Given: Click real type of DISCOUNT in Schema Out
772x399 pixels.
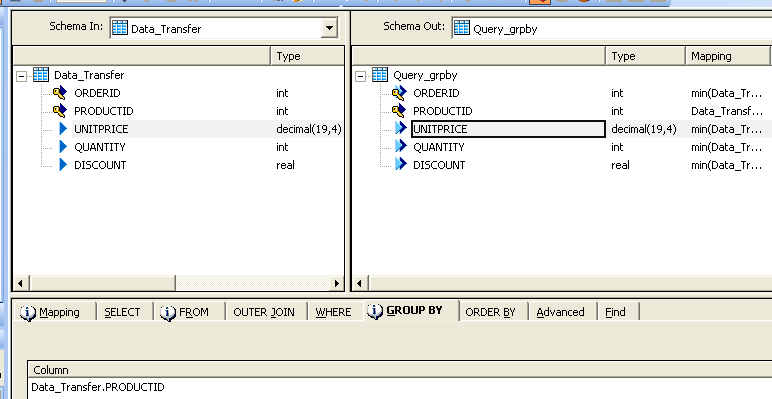Looking at the screenshot, I should coord(620,165).
